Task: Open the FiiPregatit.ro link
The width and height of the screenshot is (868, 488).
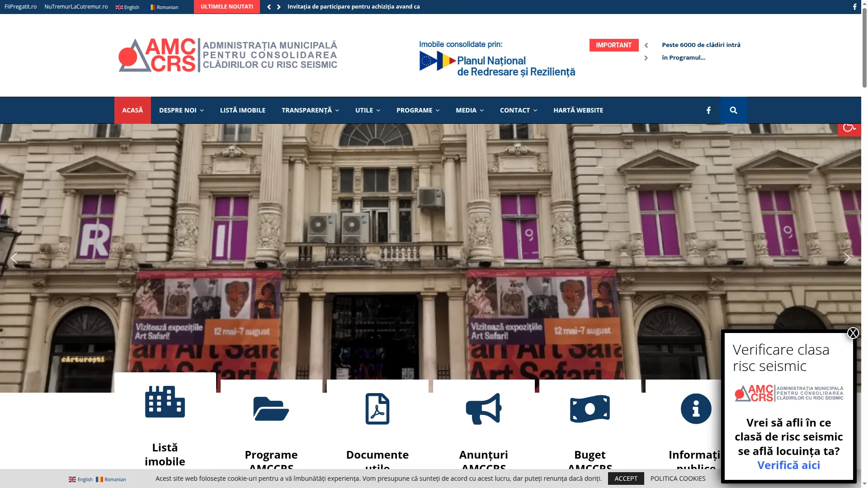Action: pyautogui.click(x=20, y=7)
